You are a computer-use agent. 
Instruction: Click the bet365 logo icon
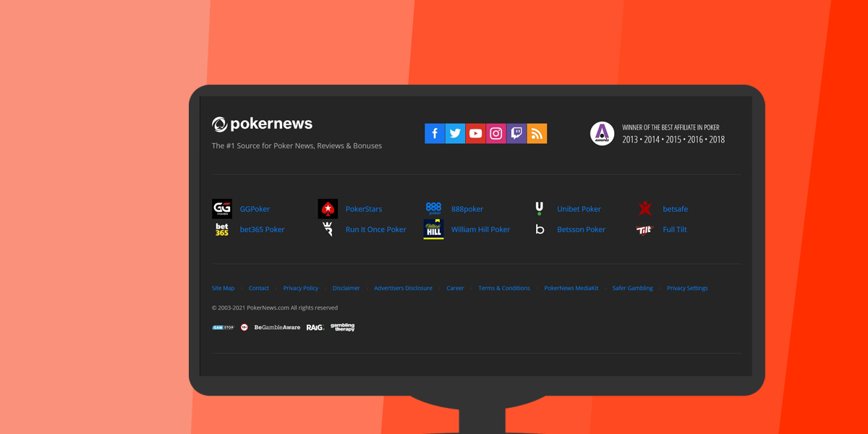pos(222,229)
